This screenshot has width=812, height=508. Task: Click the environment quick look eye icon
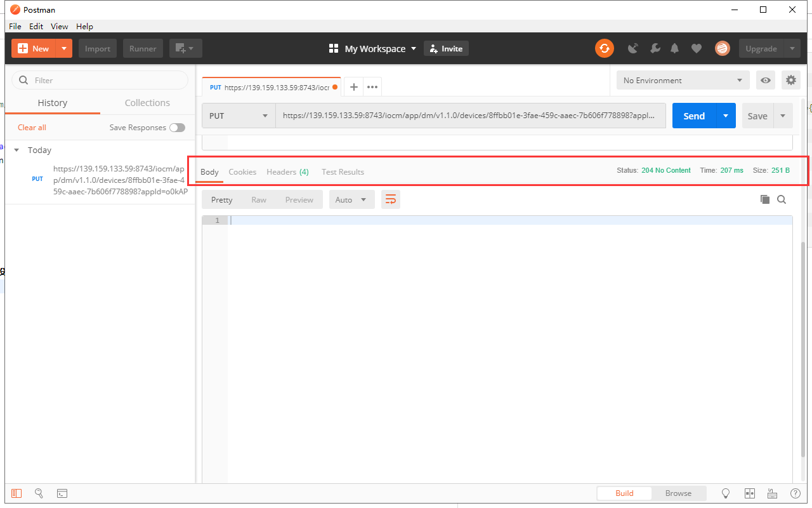pyautogui.click(x=766, y=80)
